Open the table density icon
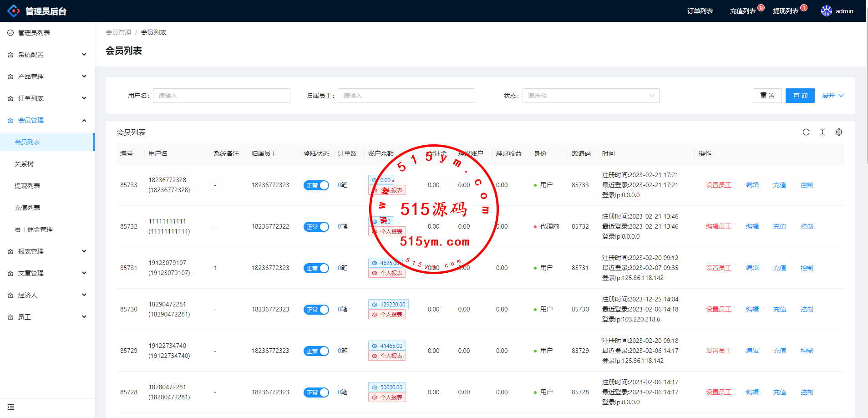Viewport: 868px width, 418px height. coord(822,132)
